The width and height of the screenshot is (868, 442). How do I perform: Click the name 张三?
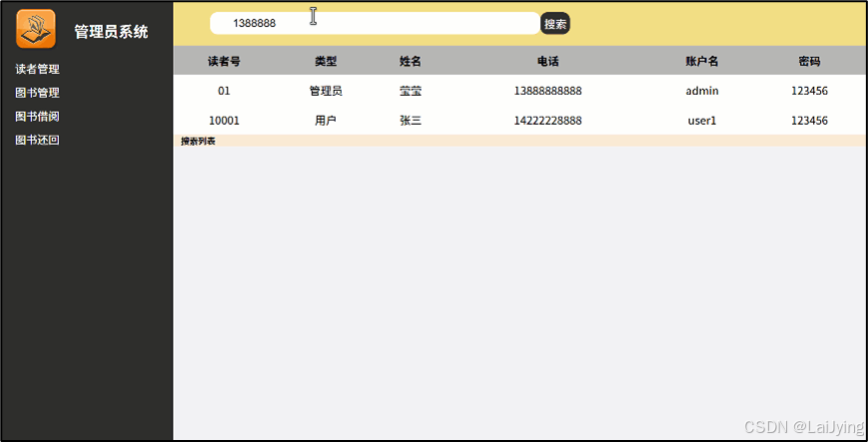(x=411, y=121)
